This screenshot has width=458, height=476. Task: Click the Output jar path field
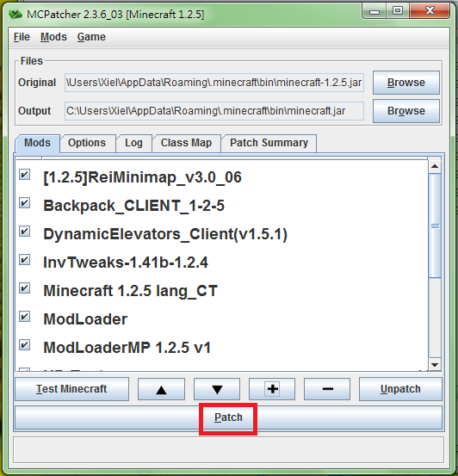point(214,111)
